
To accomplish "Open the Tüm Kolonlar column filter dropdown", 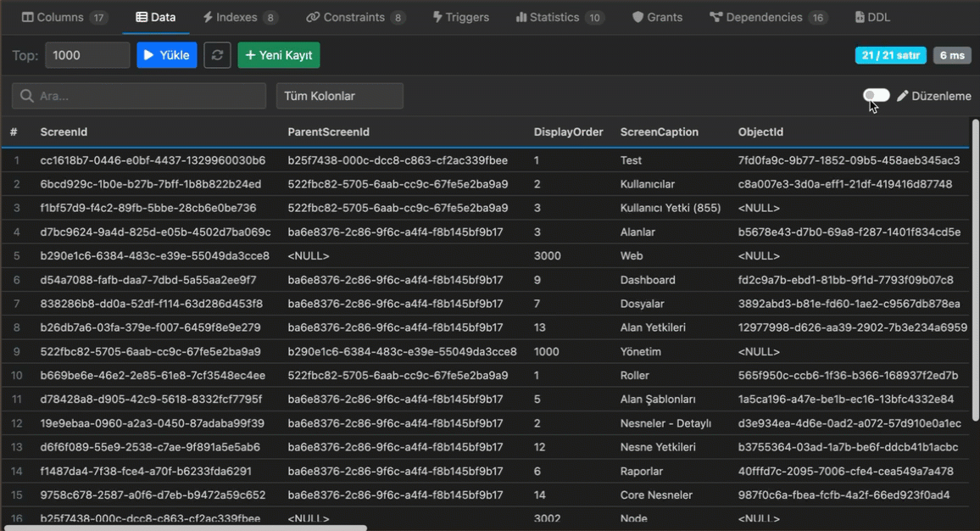I will 339,96.
